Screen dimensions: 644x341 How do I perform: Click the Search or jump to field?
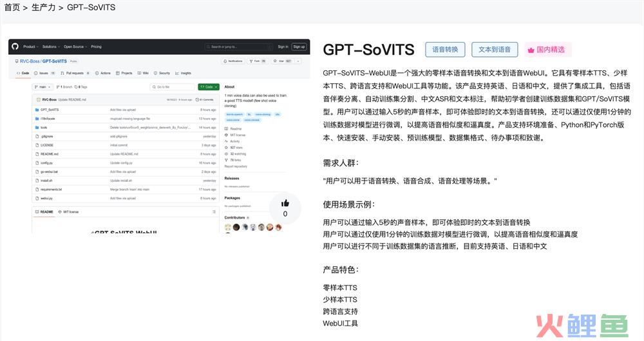click(x=239, y=47)
